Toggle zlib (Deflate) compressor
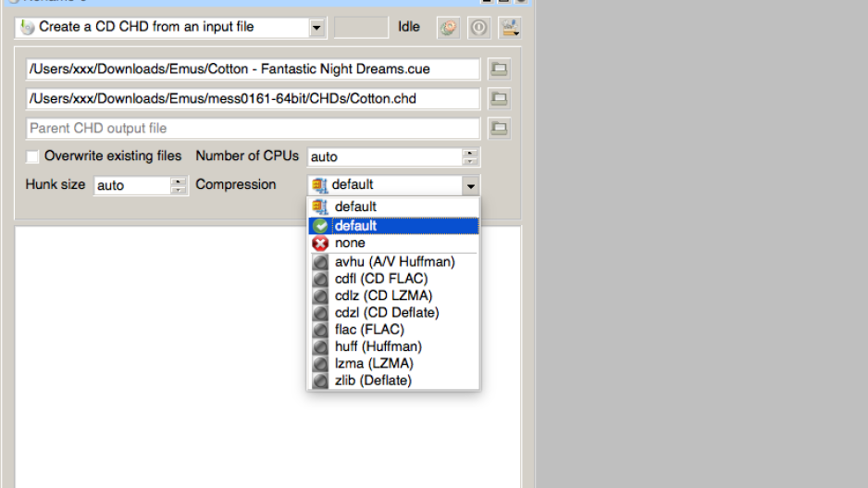The image size is (868, 488). (x=393, y=381)
